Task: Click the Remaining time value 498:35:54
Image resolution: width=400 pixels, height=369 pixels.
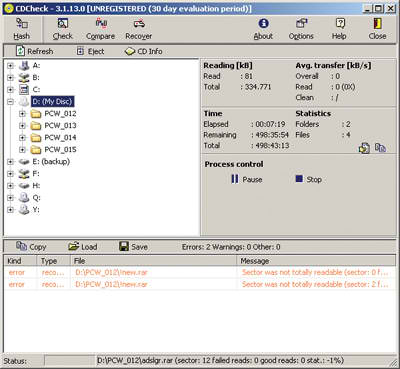Action: coord(272,135)
